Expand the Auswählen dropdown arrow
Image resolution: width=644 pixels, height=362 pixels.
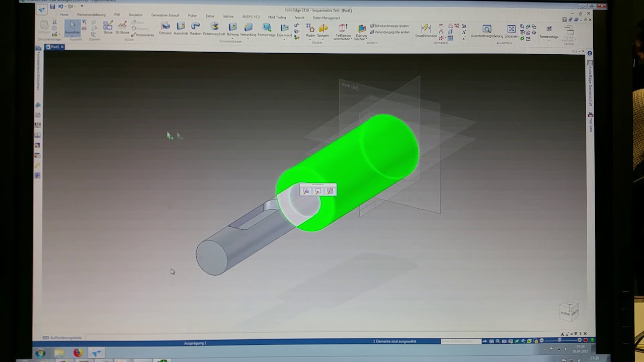[x=72, y=37]
